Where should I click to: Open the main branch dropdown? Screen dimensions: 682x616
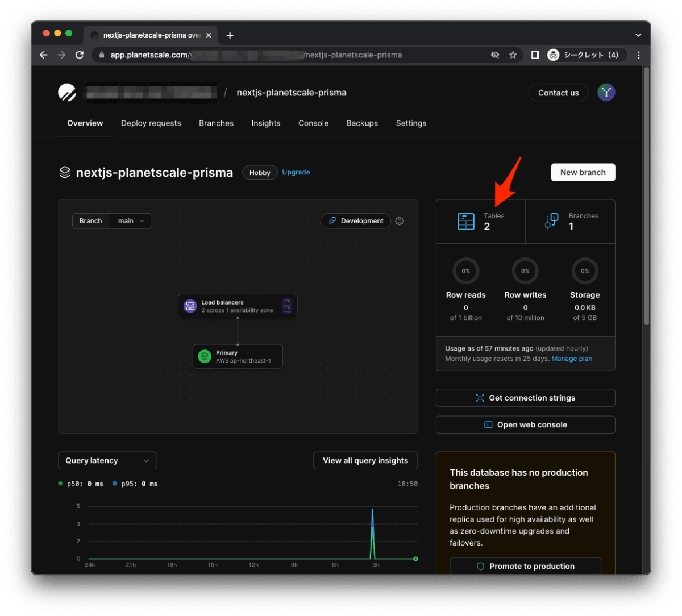coord(131,221)
